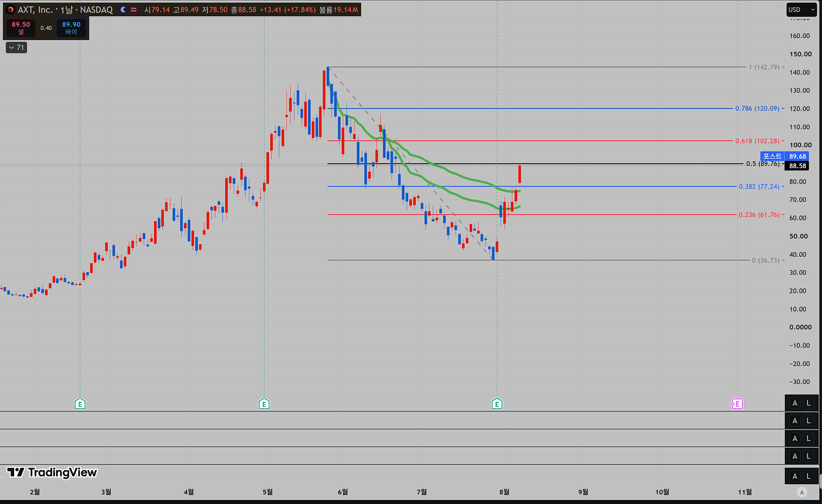The width and height of the screenshot is (822, 504).
Task: Click the 5월 label on the time axis
Action: [268, 492]
